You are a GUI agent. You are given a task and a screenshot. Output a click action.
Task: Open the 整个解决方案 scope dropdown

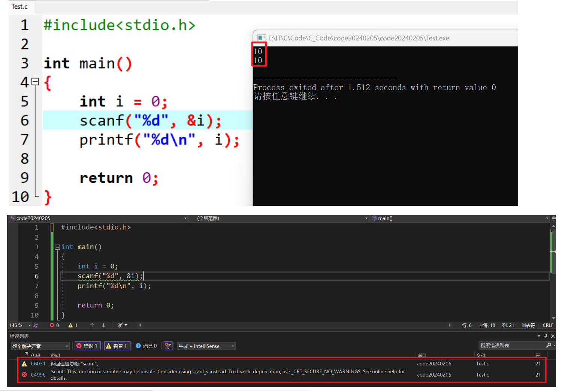click(x=40, y=346)
